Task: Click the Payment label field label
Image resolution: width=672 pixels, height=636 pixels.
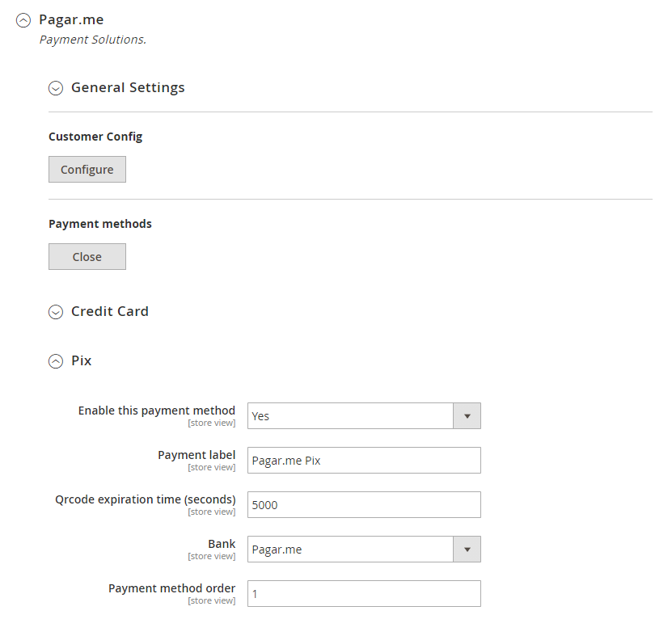Action: coord(197,455)
